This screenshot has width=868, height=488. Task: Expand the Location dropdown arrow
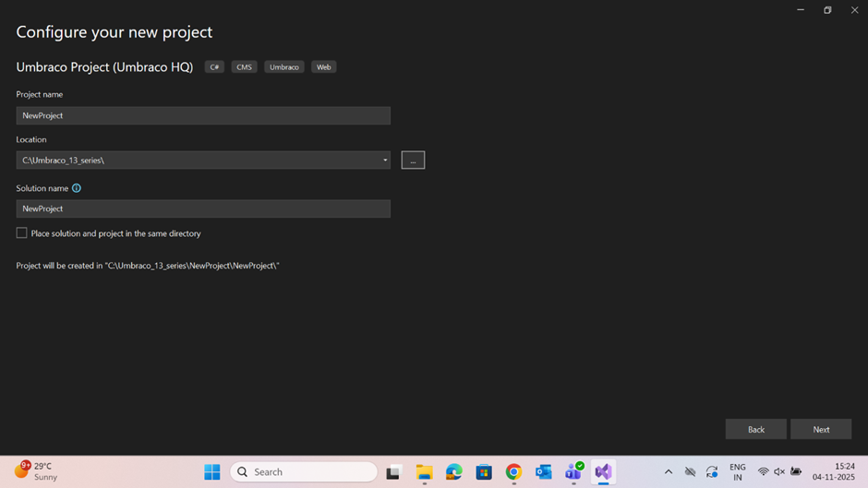[x=385, y=161]
